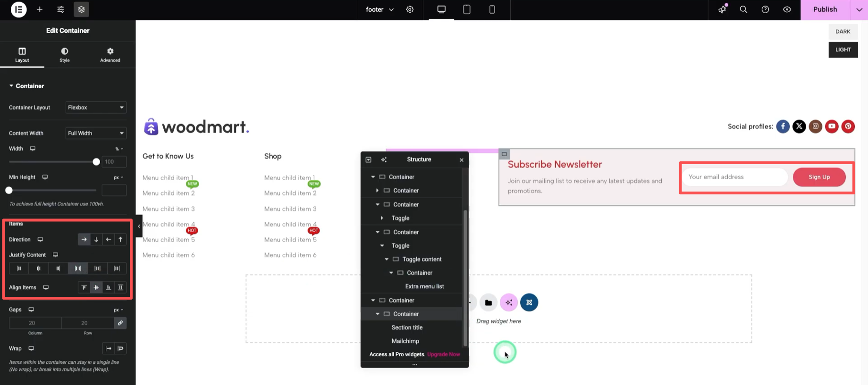Screen dimensions: 868x385
Task: Open the Add Element plus icon
Action: click(40, 9)
